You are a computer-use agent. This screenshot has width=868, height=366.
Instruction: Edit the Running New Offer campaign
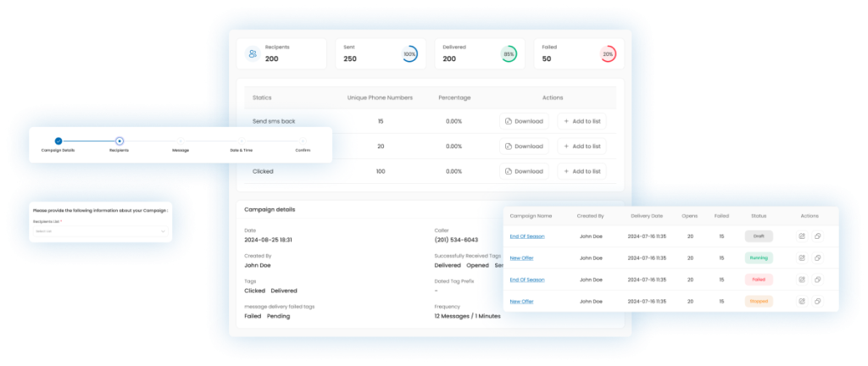(x=802, y=258)
